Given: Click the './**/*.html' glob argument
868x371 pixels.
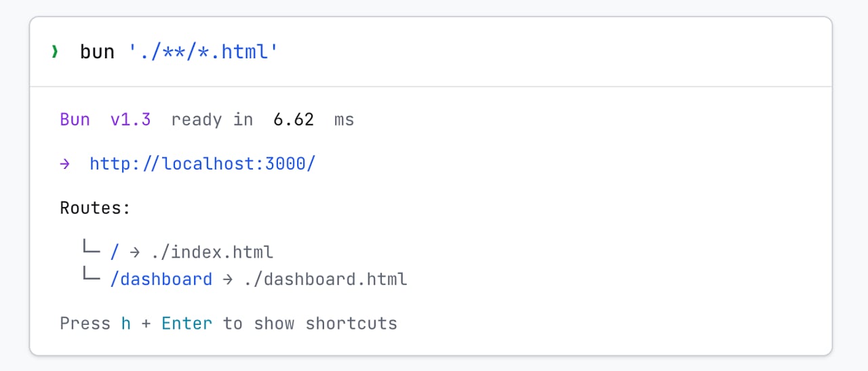Looking at the screenshot, I should [203, 52].
